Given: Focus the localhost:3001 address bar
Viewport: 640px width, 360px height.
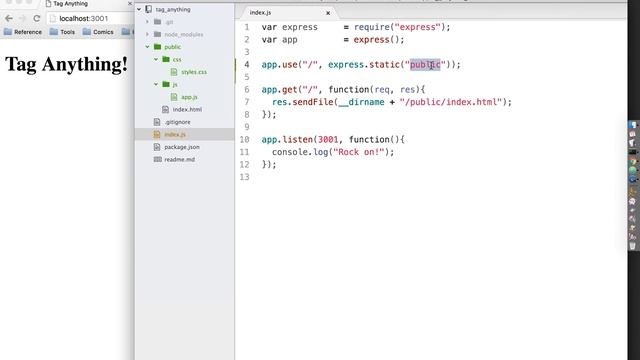Looking at the screenshot, I should pos(84,18).
